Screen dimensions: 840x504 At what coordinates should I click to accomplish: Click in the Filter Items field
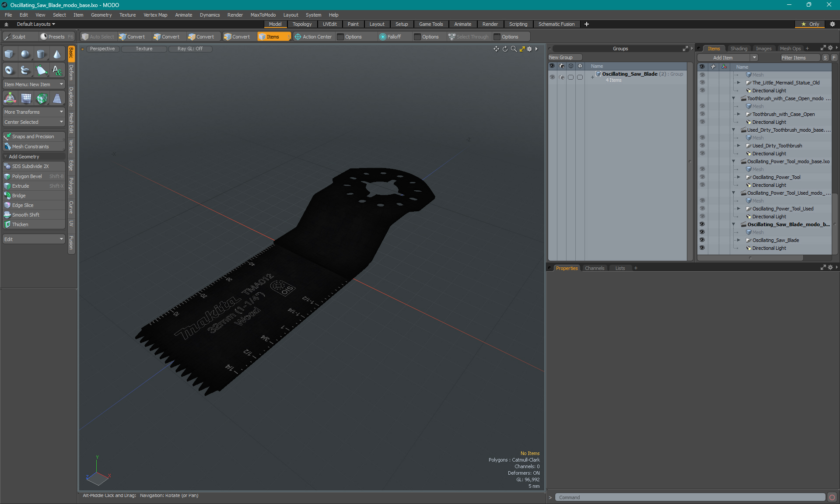click(800, 58)
